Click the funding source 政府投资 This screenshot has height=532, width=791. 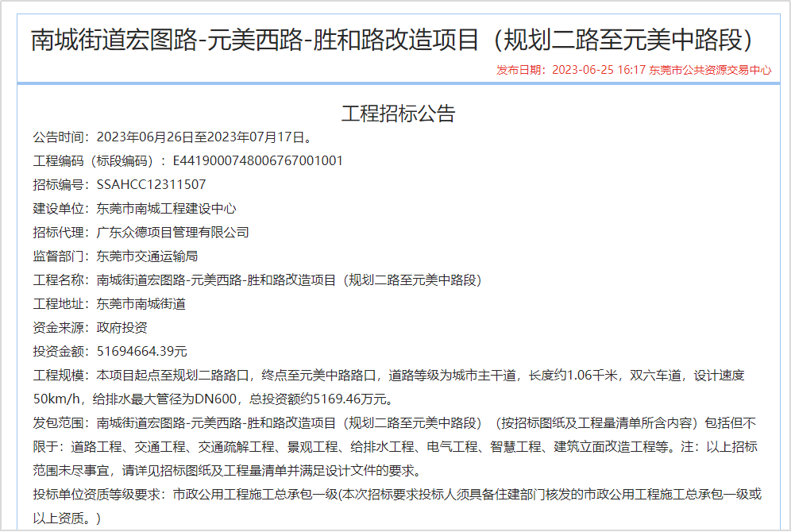[x=122, y=328]
